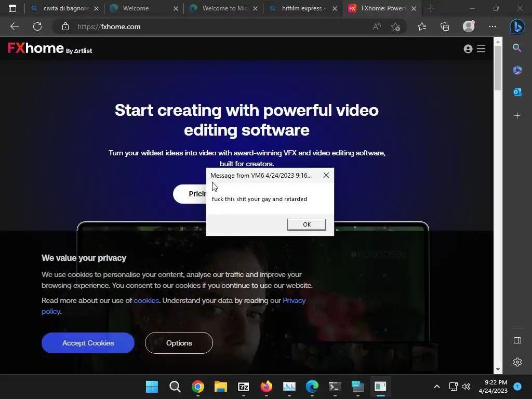Open the terminal taskbar icon
532x399 pixels.
point(335,387)
